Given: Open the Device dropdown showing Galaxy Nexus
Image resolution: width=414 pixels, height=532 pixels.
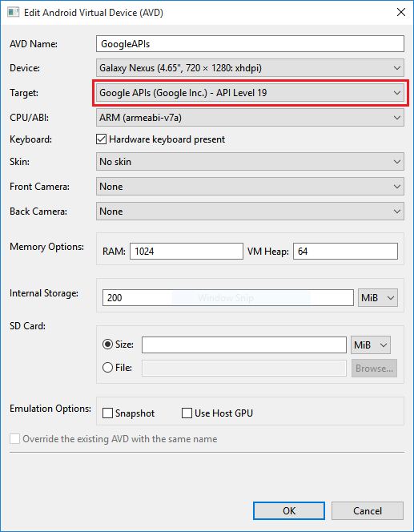Looking at the screenshot, I should [x=250, y=68].
